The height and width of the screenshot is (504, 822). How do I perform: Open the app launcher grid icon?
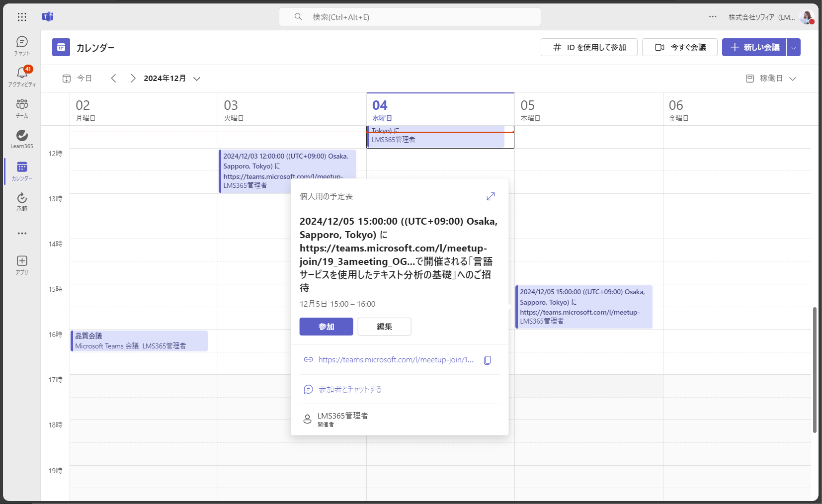click(22, 17)
